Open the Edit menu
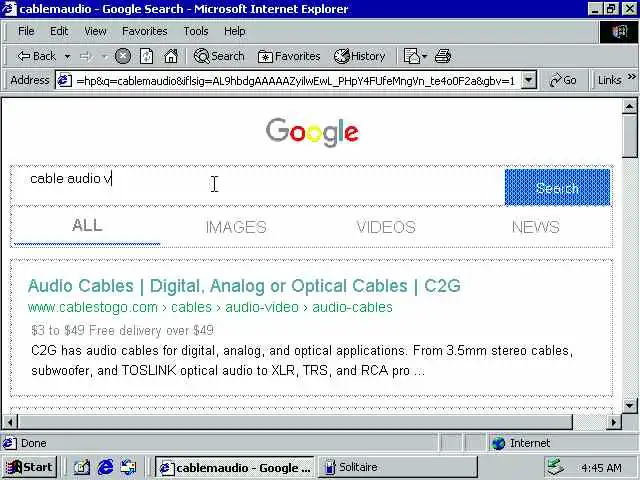Image resolution: width=640 pixels, height=480 pixels. 59,31
